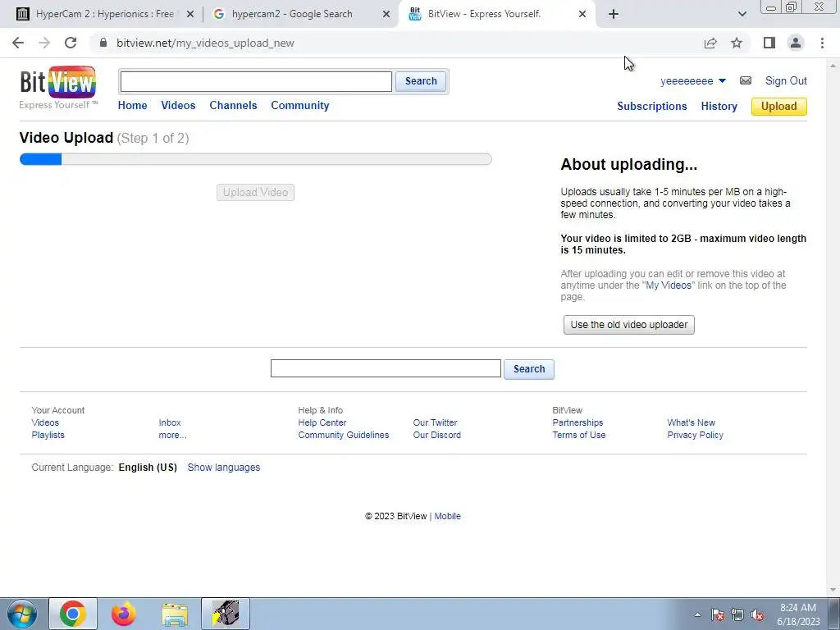This screenshot has width=840, height=630.
Task: Open the Community navigation item
Action: point(300,106)
